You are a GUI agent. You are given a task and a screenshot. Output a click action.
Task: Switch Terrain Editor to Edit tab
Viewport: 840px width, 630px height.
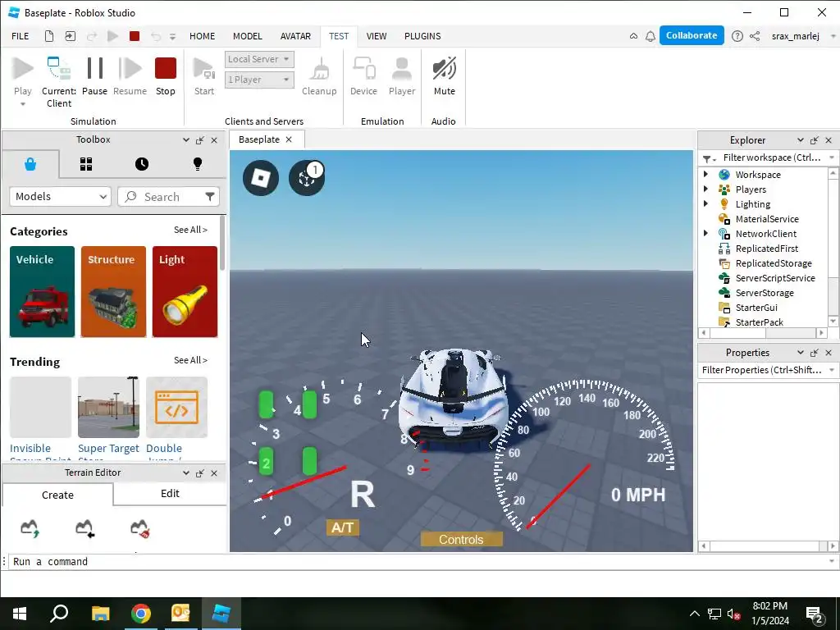[x=170, y=493]
